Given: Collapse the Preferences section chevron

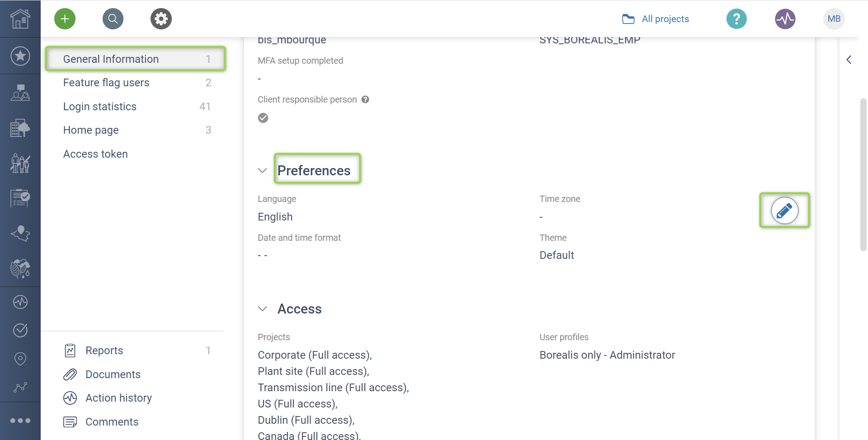Looking at the screenshot, I should 262,170.
